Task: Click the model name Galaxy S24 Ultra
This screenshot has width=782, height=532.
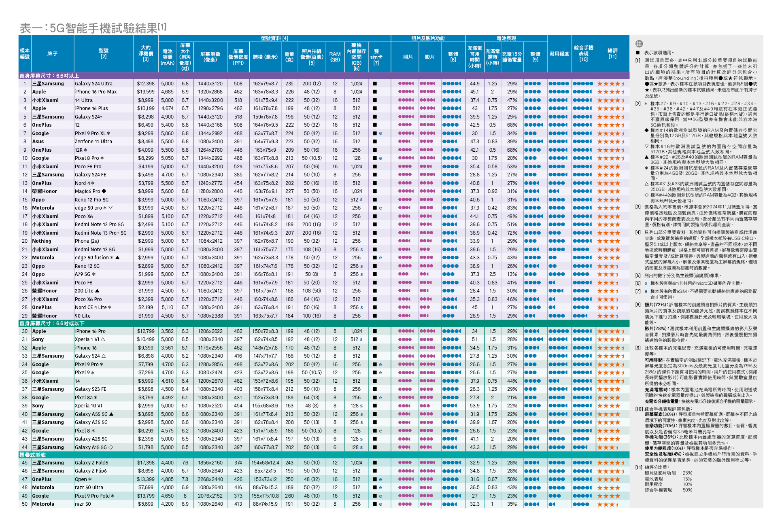Action: coord(93,84)
